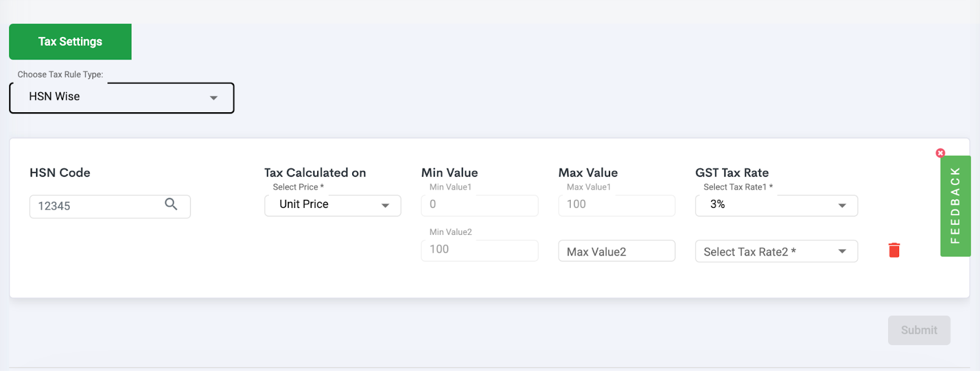Click the Max Value1 field showing 100
The height and width of the screenshot is (371, 980).
(x=617, y=205)
